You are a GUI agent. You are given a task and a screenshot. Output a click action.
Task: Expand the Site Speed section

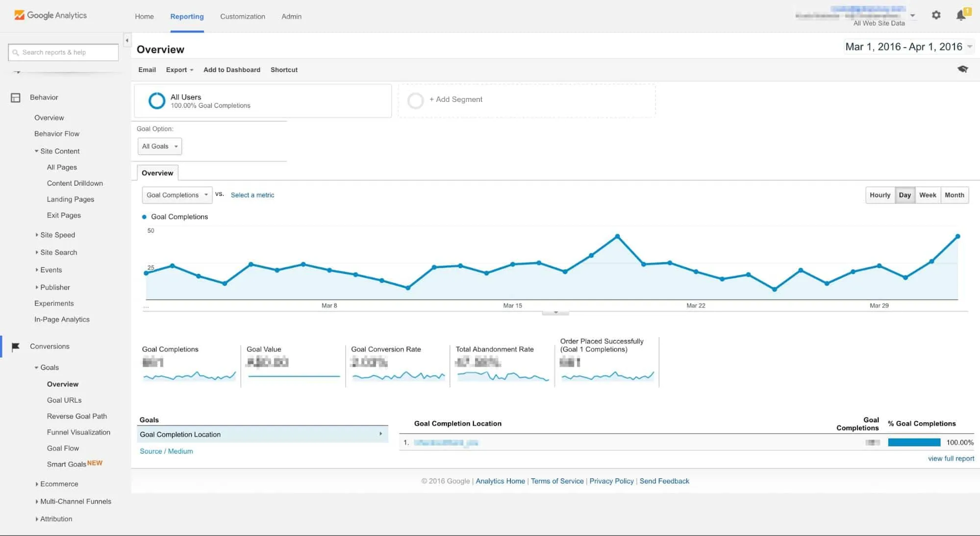36,235
